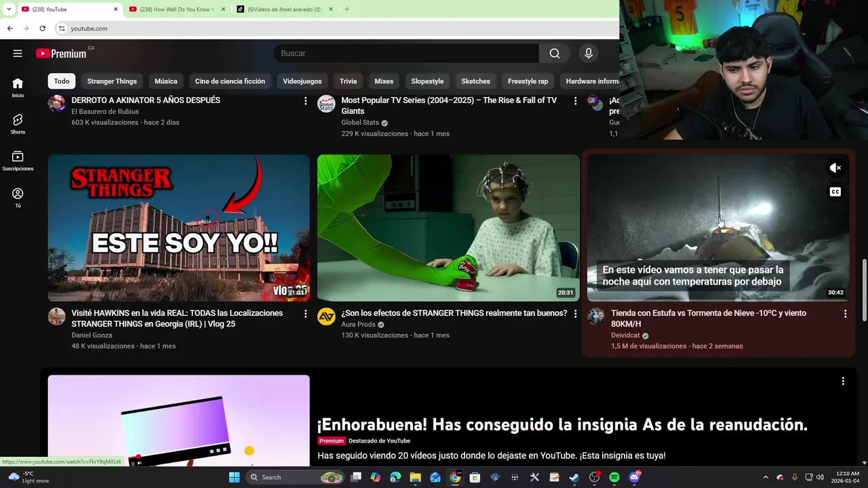The image size is (868, 488).
Task: Open options for Tienda con Estufa video
Action: [845, 314]
